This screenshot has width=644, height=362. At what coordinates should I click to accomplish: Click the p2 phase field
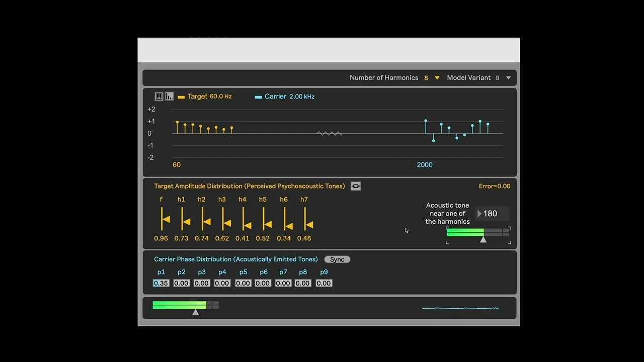point(181,283)
